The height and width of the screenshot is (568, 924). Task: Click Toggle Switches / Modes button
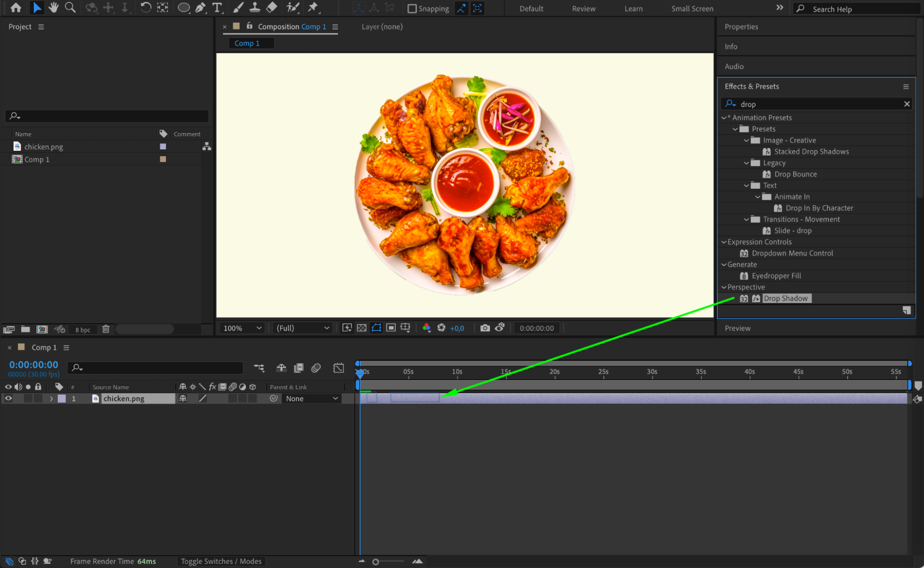point(221,561)
